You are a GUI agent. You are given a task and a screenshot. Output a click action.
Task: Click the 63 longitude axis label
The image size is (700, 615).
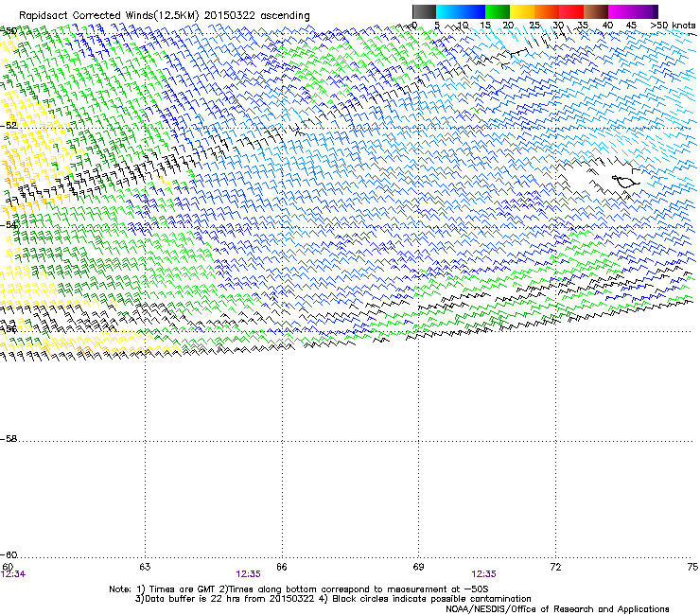click(145, 567)
